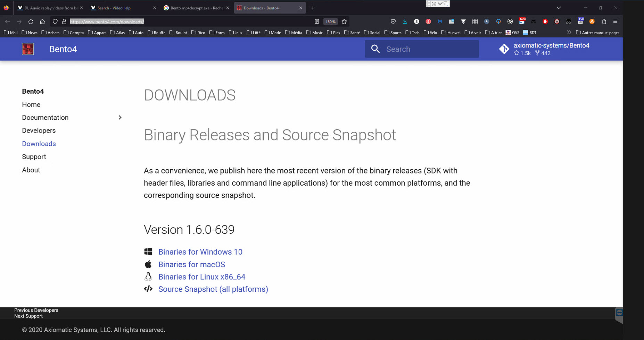Click the Malwarebytes extension icon
Viewport: 644px width, 340px height.
pos(440,22)
